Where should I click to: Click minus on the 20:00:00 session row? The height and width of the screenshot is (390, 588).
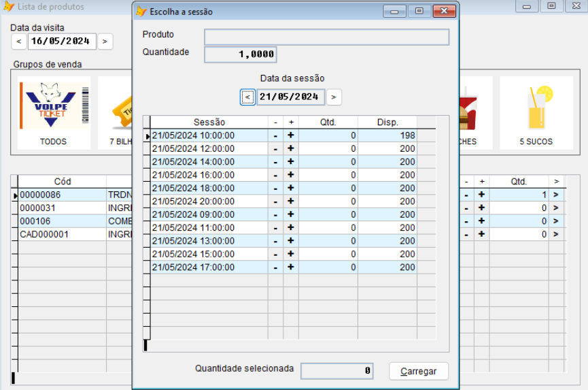coord(275,201)
